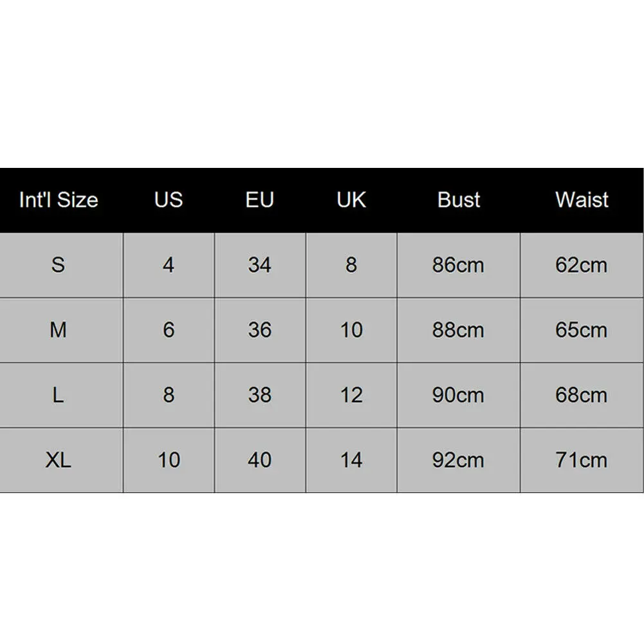Select the UK 14 cell
644x644 pixels.
click(x=351, y=460)
